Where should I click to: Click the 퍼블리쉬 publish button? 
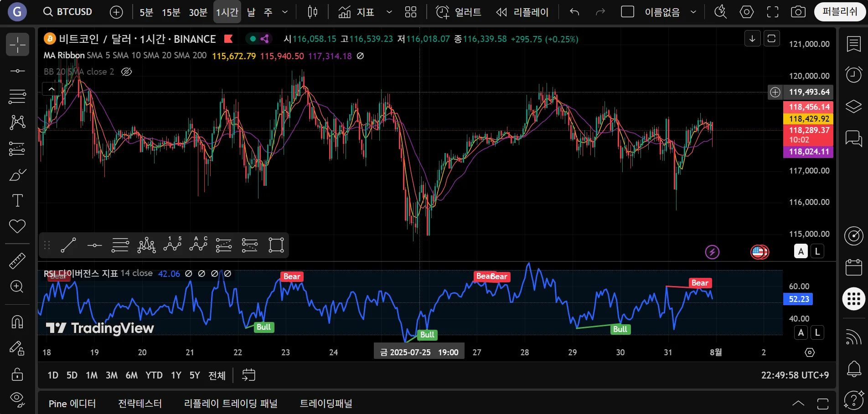coord(839,12)
